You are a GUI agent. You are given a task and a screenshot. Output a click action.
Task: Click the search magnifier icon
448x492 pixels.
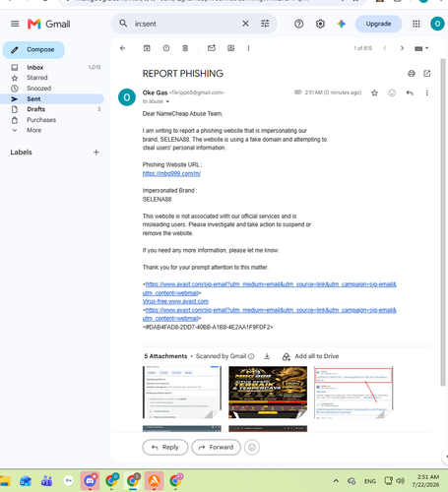pos(123,24)
